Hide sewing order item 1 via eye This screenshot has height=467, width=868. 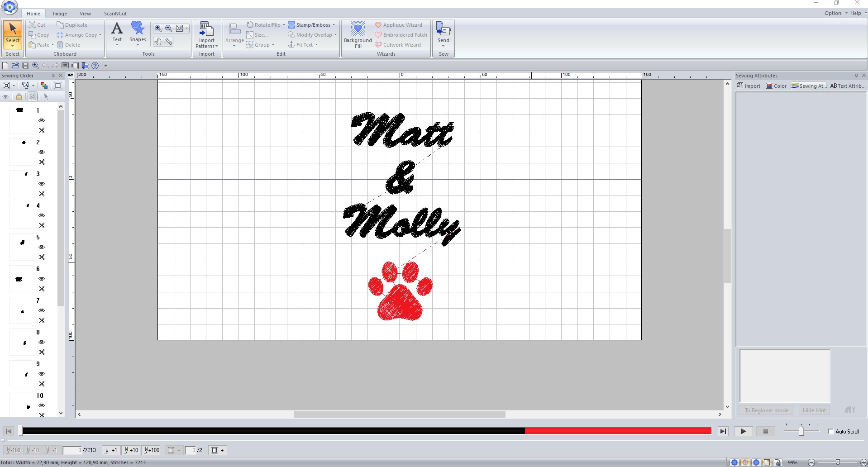[42, 120]
